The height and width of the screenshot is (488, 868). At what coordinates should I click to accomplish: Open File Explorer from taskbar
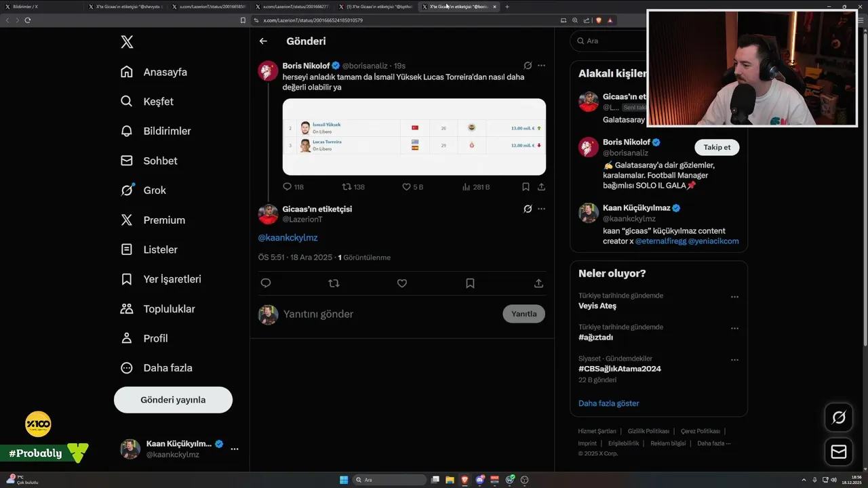tap(450, 480)
